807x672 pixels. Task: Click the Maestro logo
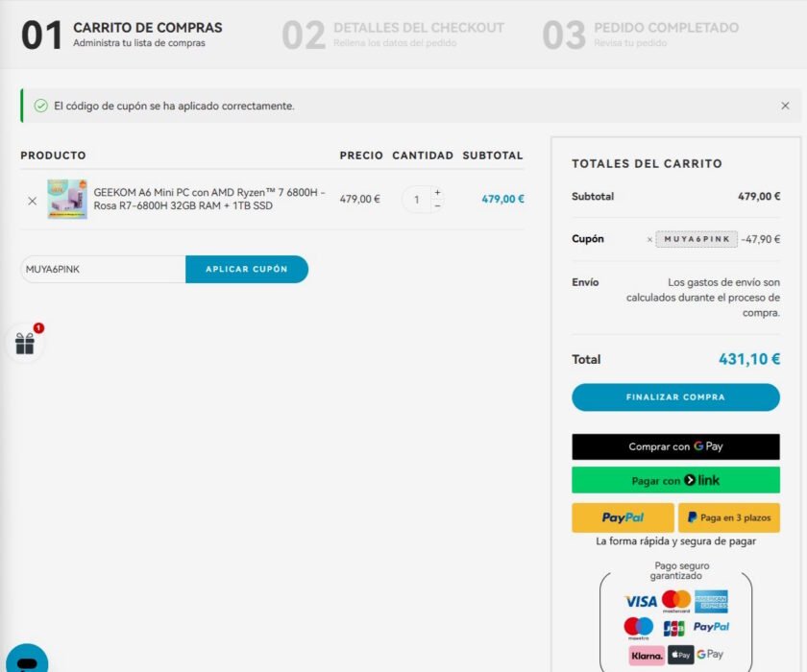click(639, 628)
